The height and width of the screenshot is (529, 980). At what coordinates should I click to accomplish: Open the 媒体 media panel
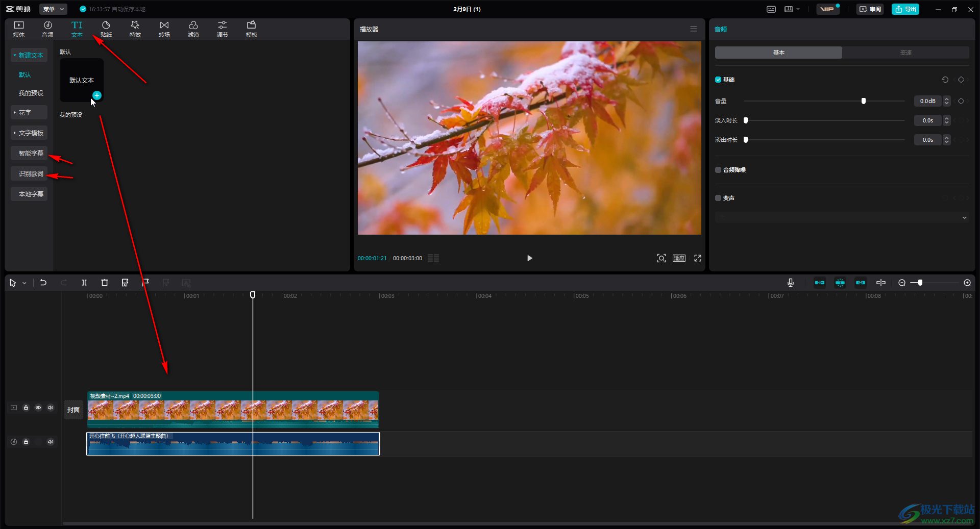(x=19, y=29)
